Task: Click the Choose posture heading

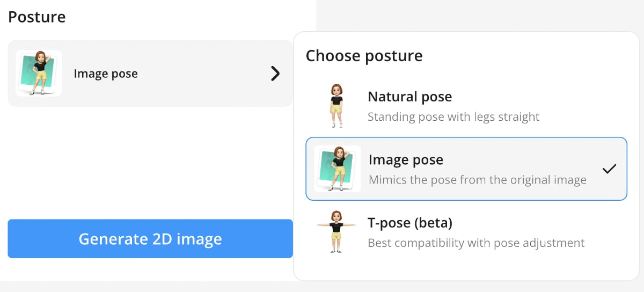Action: (364, 55)
